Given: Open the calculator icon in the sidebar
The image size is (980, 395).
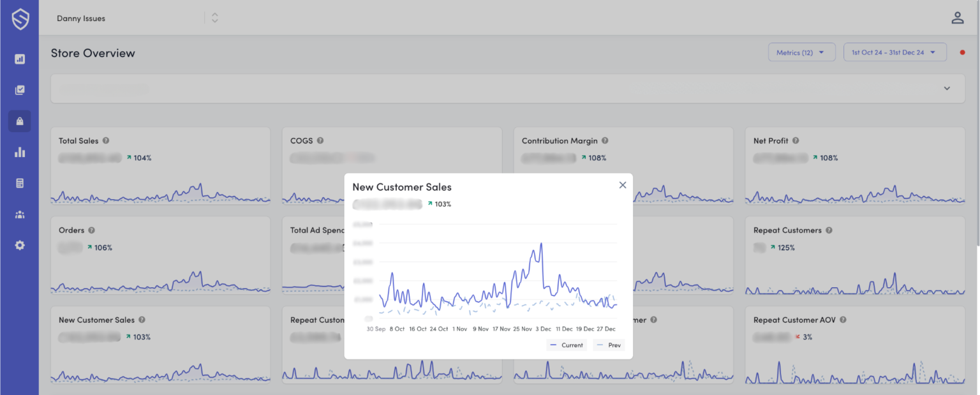Looking at the screenshot, I should [x=20, y=183].
